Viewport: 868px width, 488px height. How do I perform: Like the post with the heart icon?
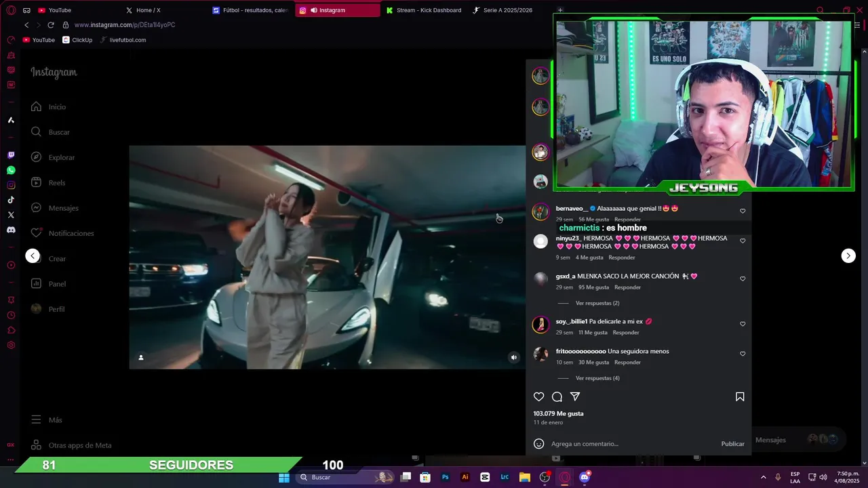coord(538,396)
